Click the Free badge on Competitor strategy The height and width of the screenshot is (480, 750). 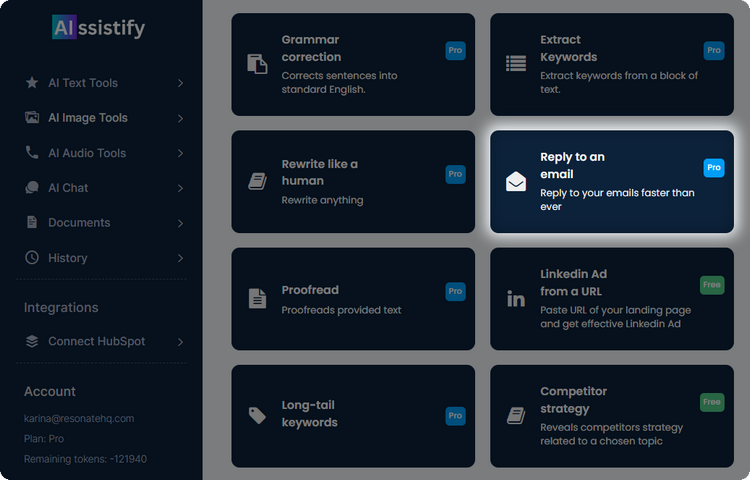[x=712, y=402]
